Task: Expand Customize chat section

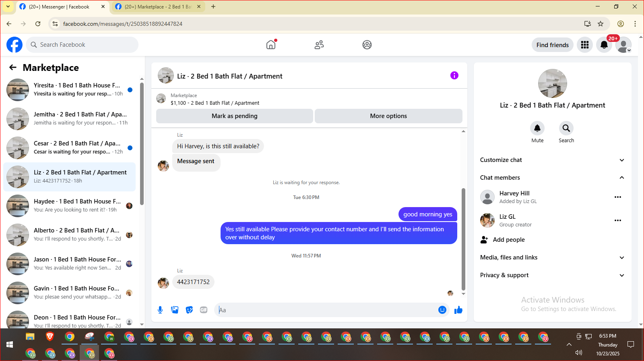Action: pyautogui.click(x=552, y=160)
